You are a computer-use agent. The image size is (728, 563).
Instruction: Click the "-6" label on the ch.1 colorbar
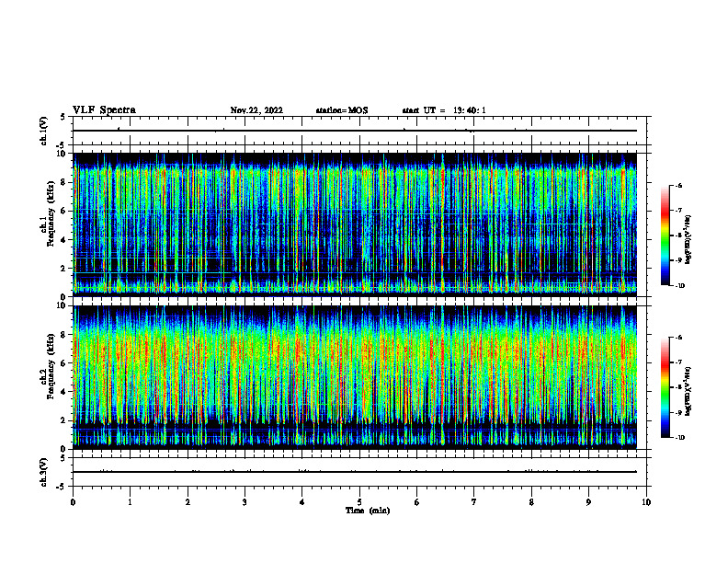677,186
